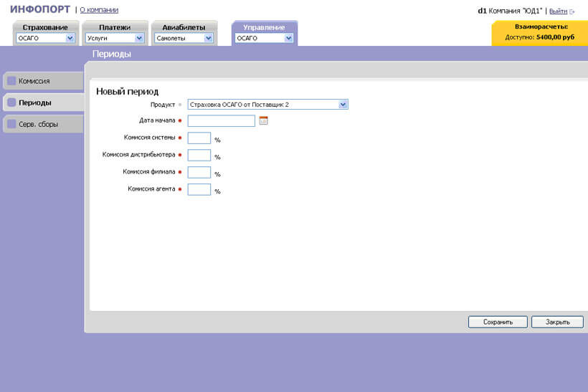
Task: Click the logout arrow icon beside Выйти
Action: coord(572,11)
